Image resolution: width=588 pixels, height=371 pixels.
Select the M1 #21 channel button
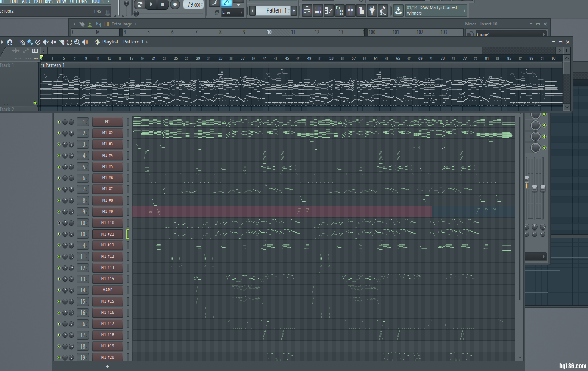click(x=108, y=234)
